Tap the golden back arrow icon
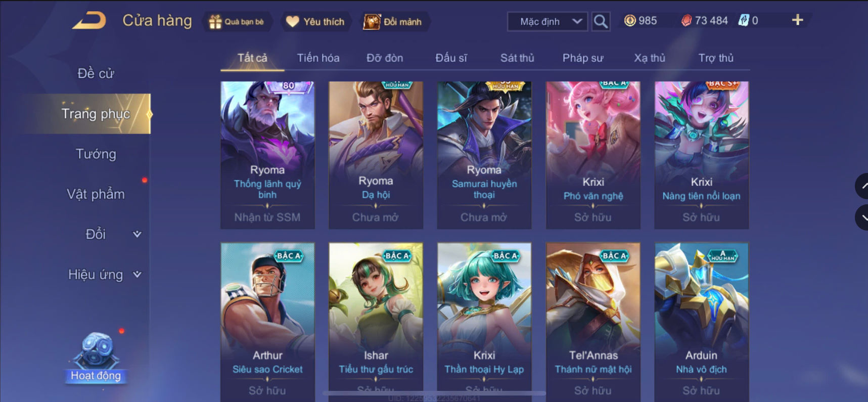Image resolution: width=868 pixels, height=402 pixels. [x=89, y=21]
